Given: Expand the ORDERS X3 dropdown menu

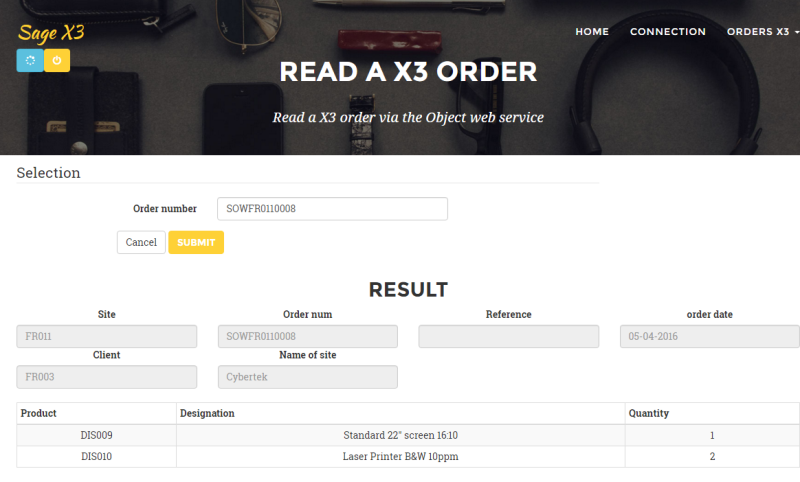Looking at the screenshot, I should [x=763, y=32].
